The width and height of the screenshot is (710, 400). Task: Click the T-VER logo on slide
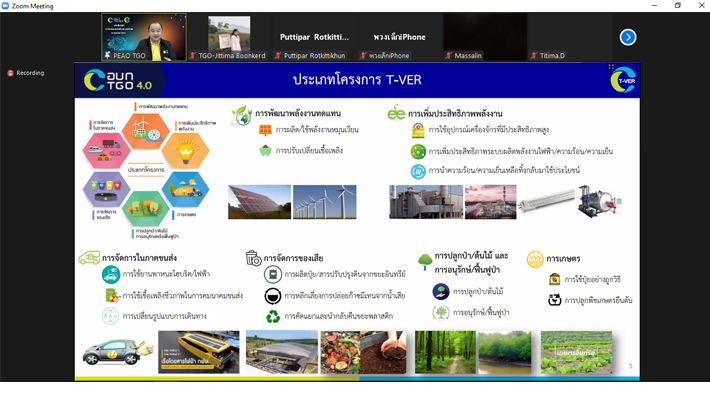pyautogui.click(x=622, y=80)
